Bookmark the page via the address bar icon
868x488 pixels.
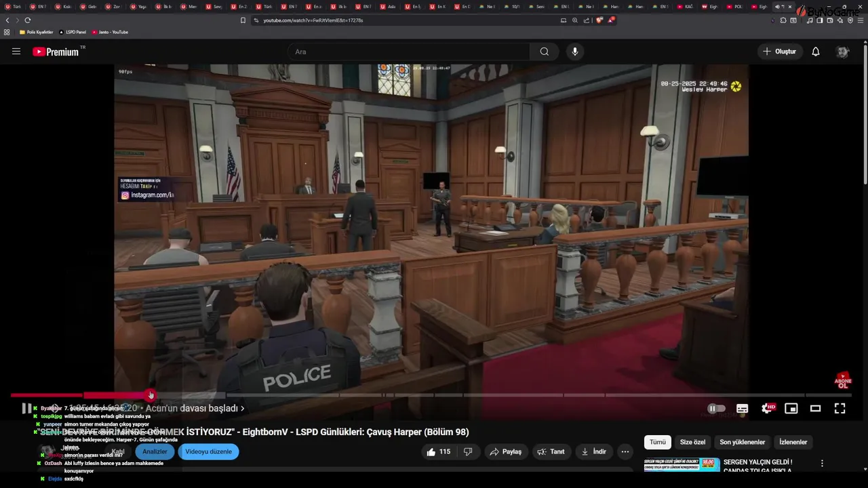[x=243, y=20]
